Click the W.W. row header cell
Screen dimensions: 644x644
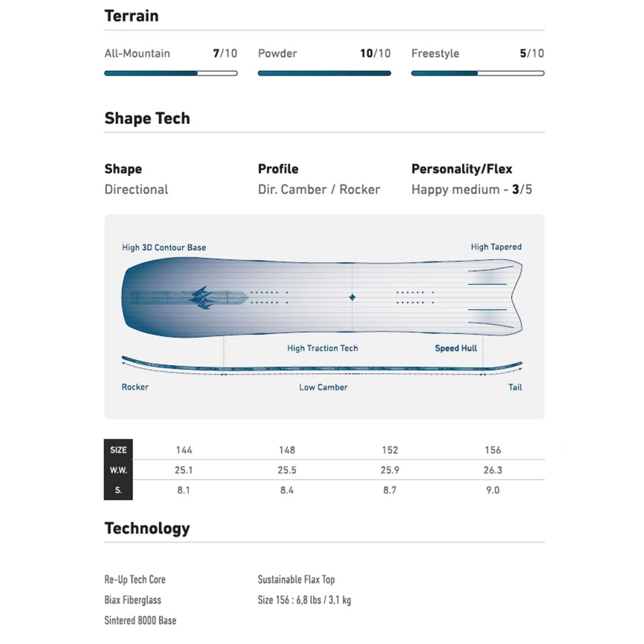coord(118,470)
